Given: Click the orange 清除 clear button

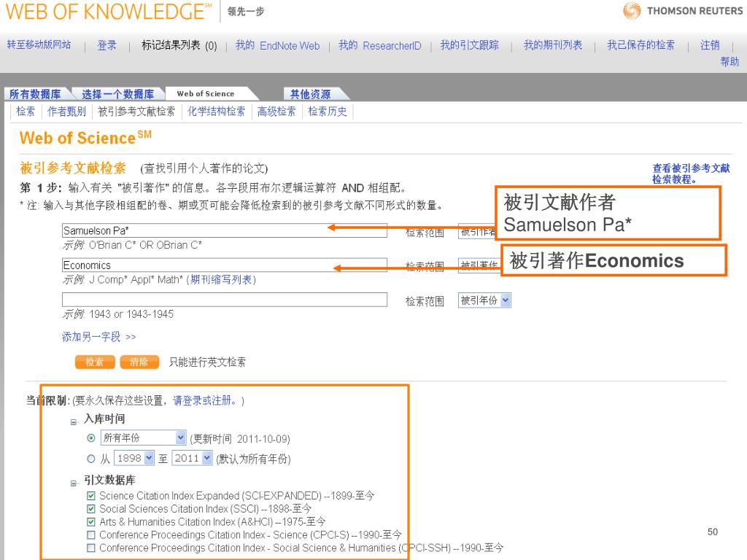Looking at the screenshot, I should pyautogui.click(x=139, y=362).
